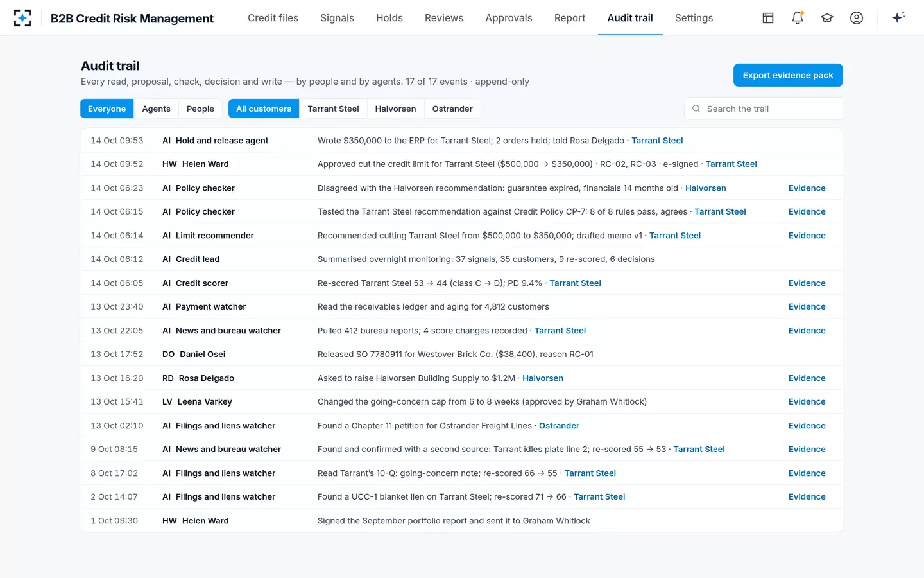Viewport: 924px width, 578px height.
Task: Click Daniel Osei's name in 13 Oct 17:52 row
Action: (202, 355)
